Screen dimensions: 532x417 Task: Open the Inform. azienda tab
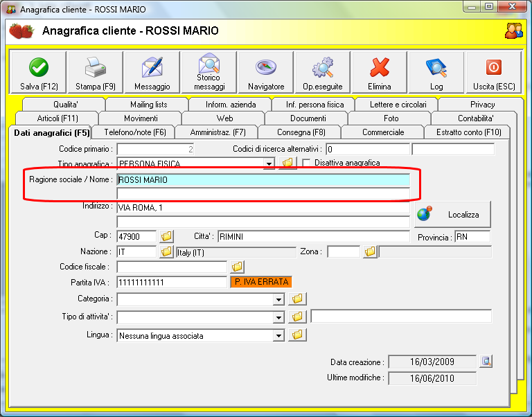pyautogui.click(x=231, y=104)
